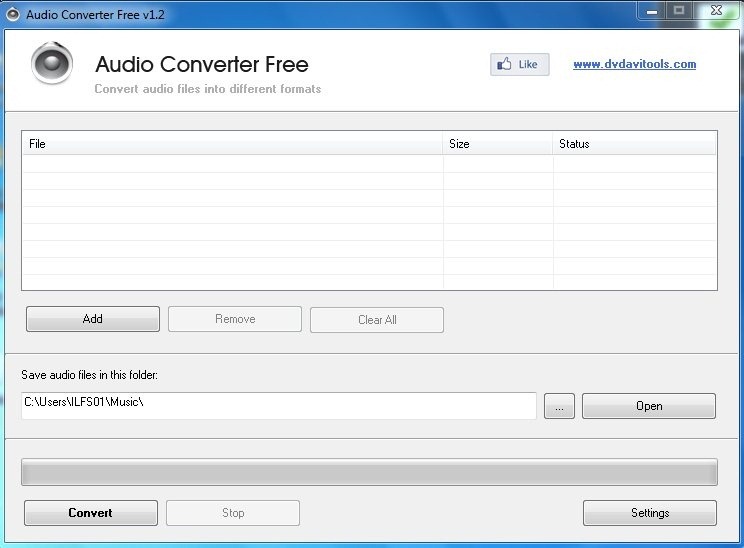
Task: Open the output folder with Open button
Action: (649, 406)
